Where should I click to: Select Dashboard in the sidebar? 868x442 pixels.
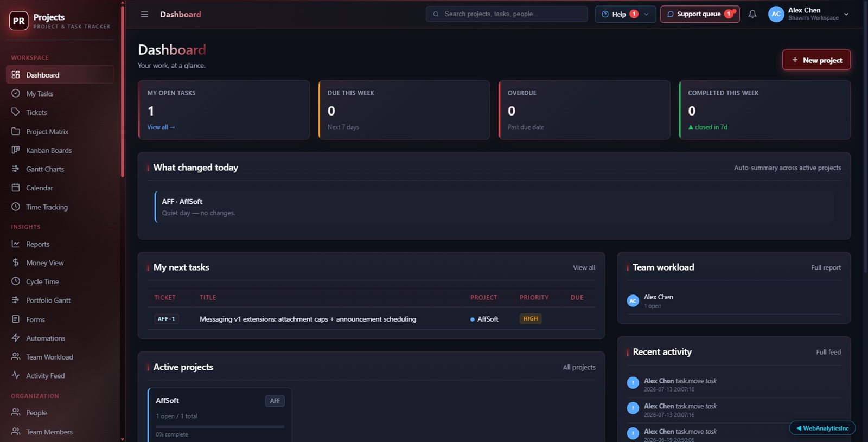60,75
